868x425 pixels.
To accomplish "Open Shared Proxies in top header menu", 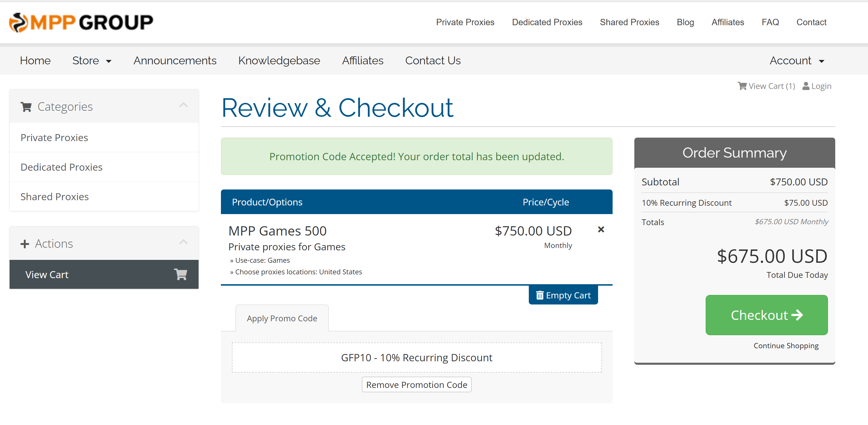I will (x=629, y=22).
